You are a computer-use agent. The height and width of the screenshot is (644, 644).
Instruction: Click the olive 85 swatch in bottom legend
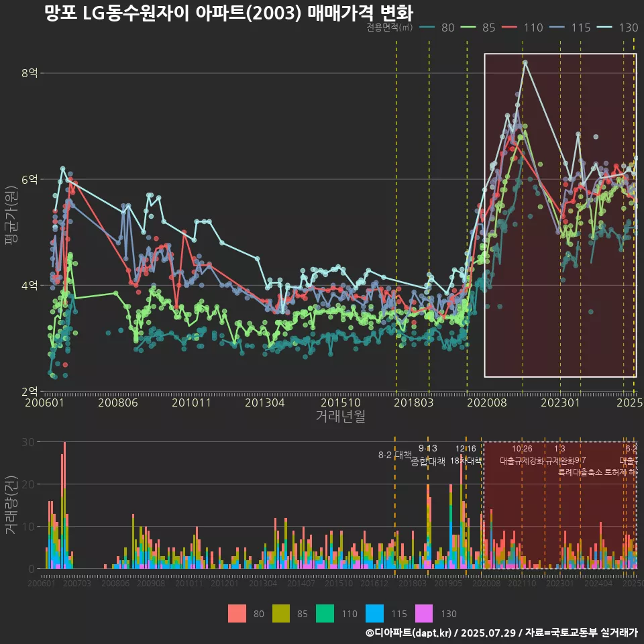281,614
